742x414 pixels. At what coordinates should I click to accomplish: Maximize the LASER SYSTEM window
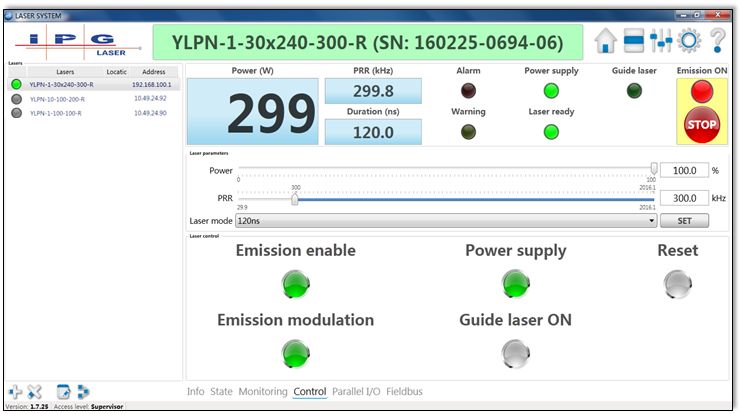[697, 15]
